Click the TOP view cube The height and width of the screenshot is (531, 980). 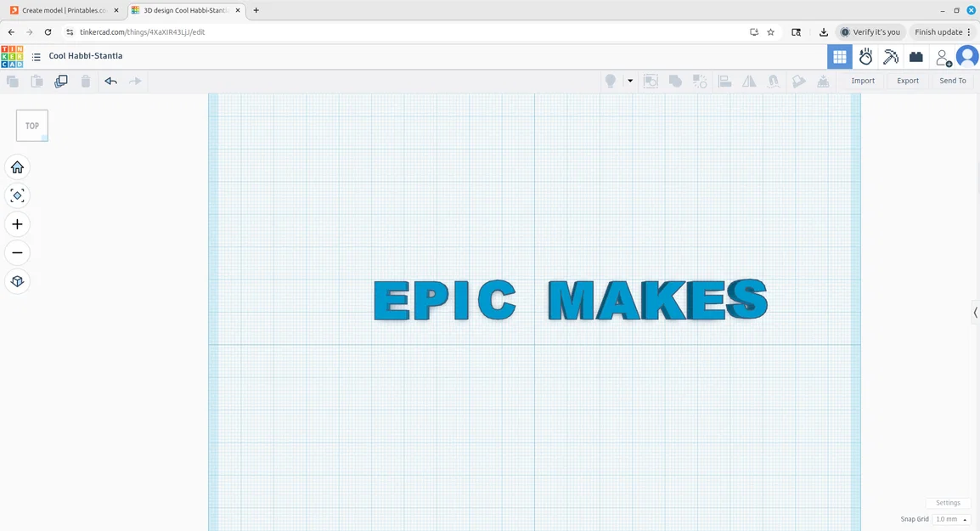point(32,126)
